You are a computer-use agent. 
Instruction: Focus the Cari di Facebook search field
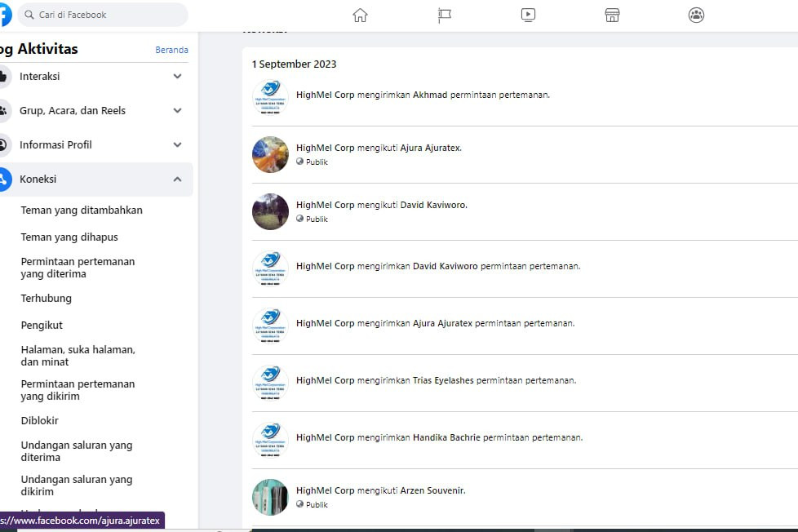[103, 15]
